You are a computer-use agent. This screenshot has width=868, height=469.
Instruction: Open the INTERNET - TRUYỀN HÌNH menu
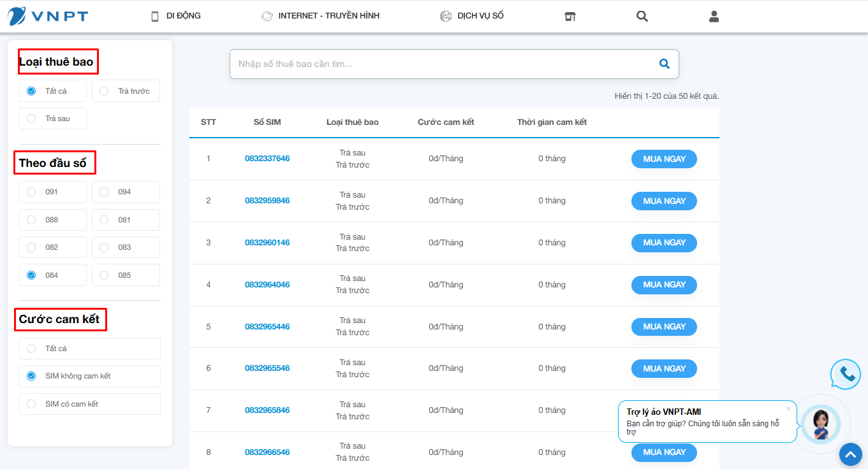pyautogui.click(x=321, y=16)
